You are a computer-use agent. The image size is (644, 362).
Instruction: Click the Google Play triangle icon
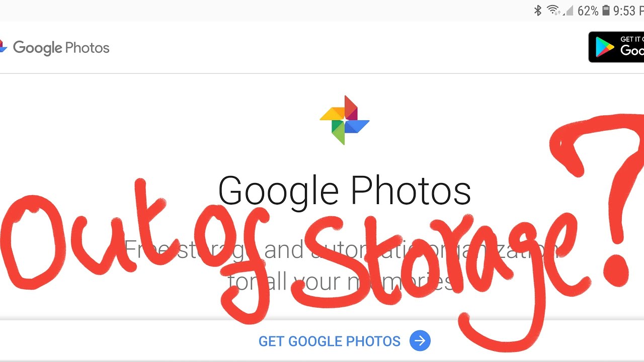click(605, 47)
